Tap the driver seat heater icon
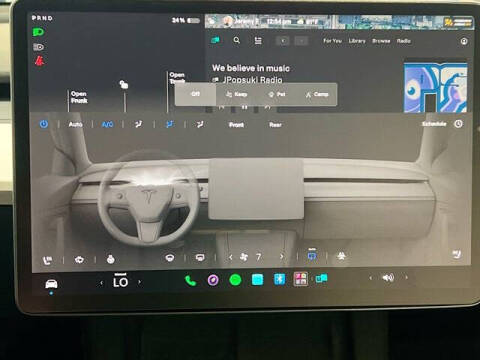This screenshot has height=360, width=480. (x=48, y=260)
